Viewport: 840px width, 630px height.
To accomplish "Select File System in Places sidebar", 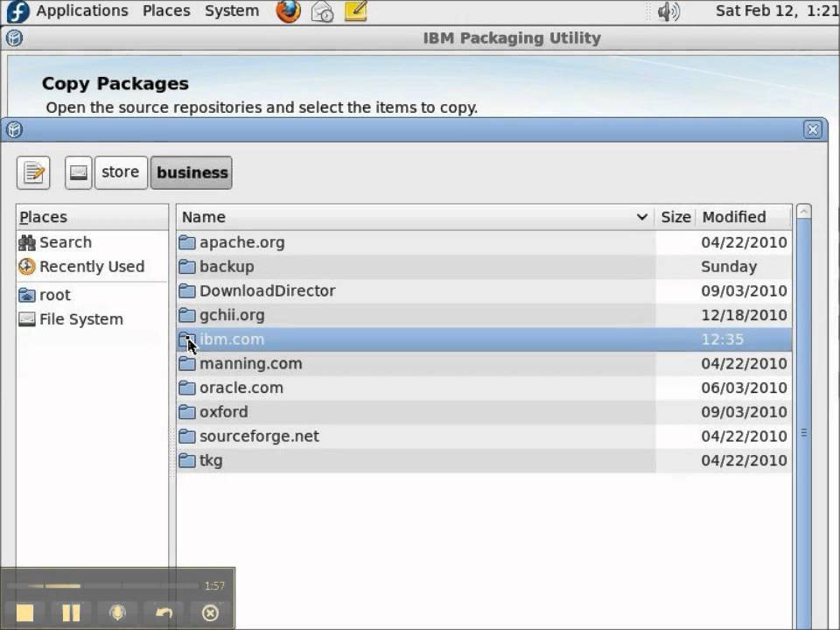I will coord(71,319).
